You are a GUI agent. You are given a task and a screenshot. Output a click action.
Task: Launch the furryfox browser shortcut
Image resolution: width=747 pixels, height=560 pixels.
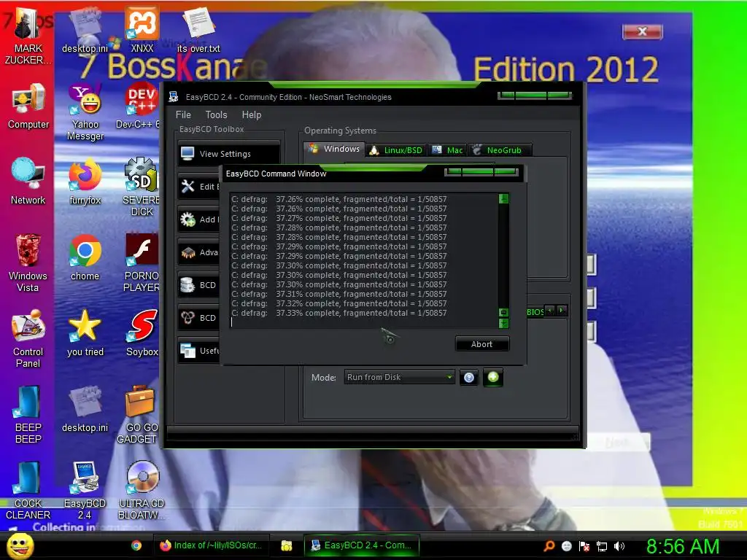pyautogui.click(x=85, y=182)
